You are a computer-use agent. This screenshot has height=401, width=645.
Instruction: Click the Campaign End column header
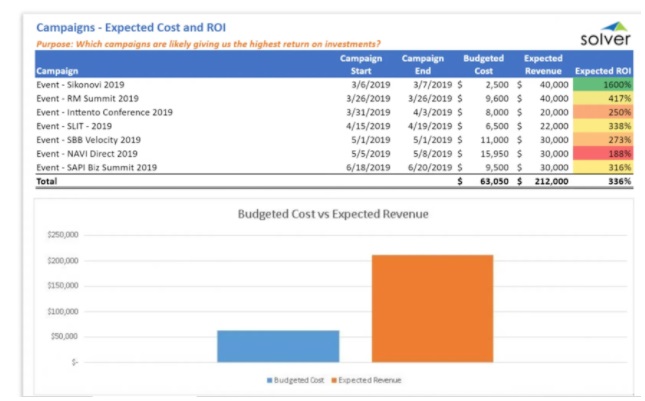[422, 65]
